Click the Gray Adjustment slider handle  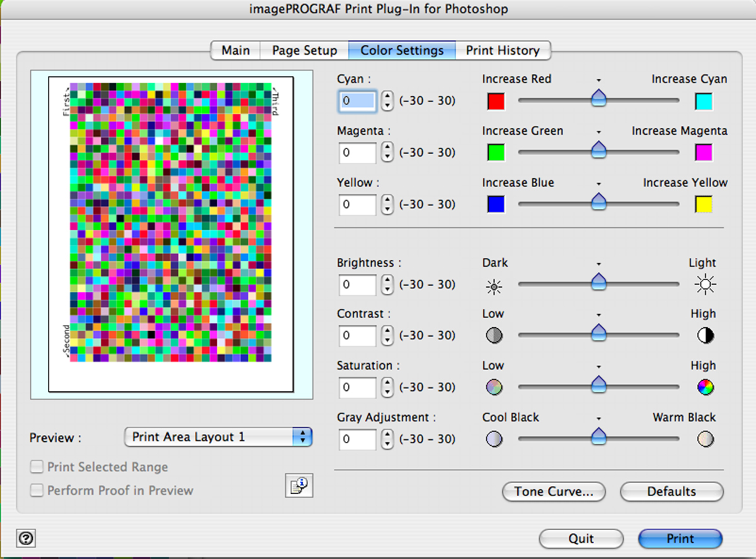598,436
